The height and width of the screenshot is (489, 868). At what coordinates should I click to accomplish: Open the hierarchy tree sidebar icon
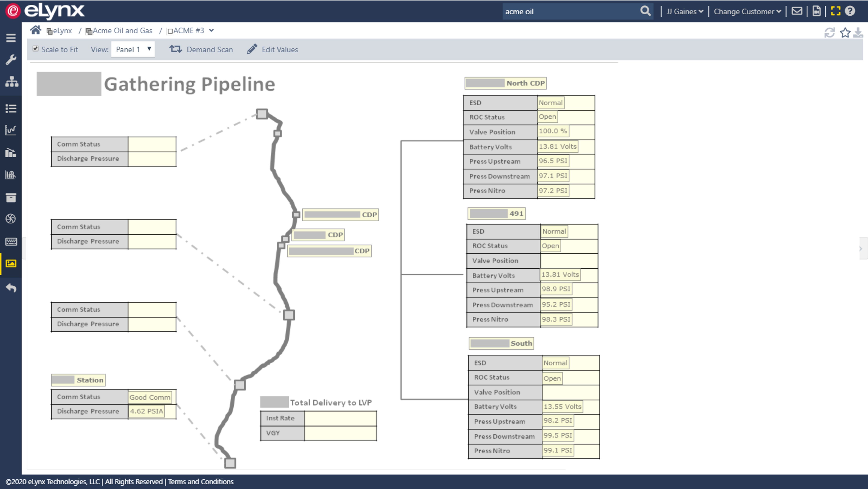tap(11, 82)
